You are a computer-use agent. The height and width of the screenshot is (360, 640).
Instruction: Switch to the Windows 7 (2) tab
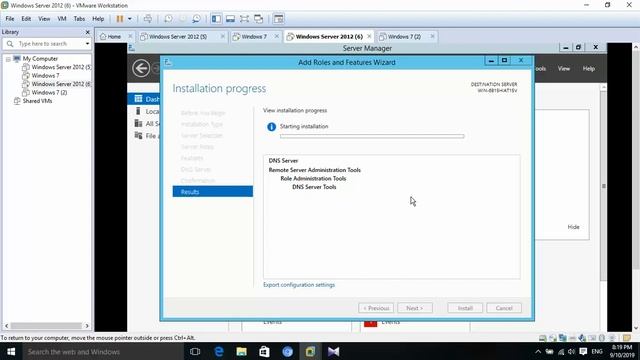click(404, 37)
